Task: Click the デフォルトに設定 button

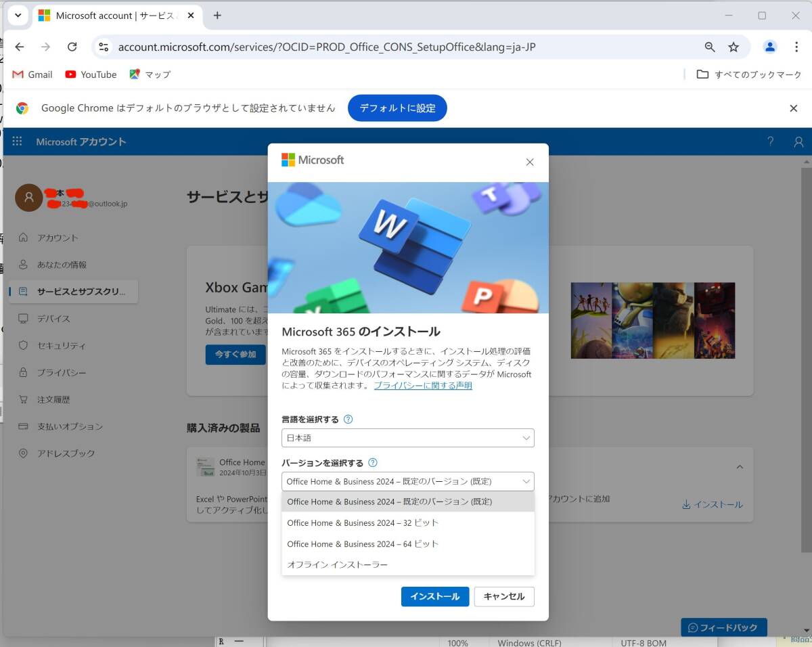Action: [x=397, y=108]
